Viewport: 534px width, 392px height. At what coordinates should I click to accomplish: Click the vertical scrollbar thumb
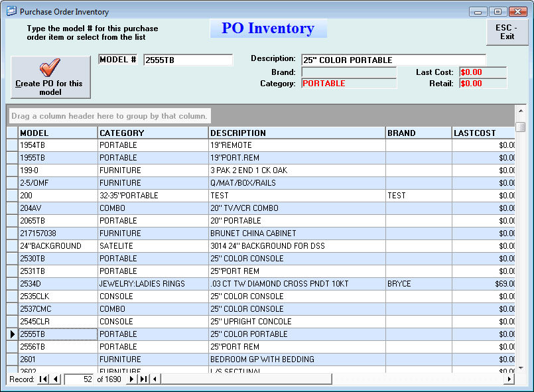click(x=520, y=127)
